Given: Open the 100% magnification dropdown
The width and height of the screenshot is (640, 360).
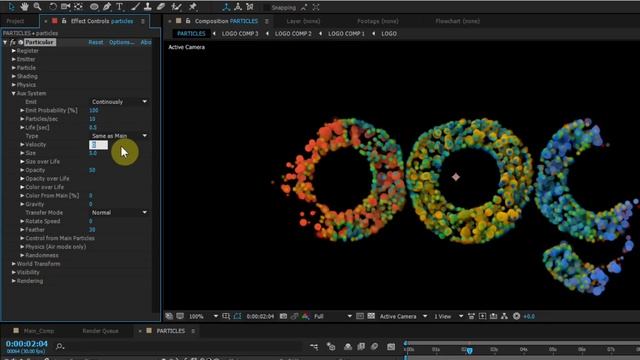Looking at the screenshot, I should (x=203, y=316).
